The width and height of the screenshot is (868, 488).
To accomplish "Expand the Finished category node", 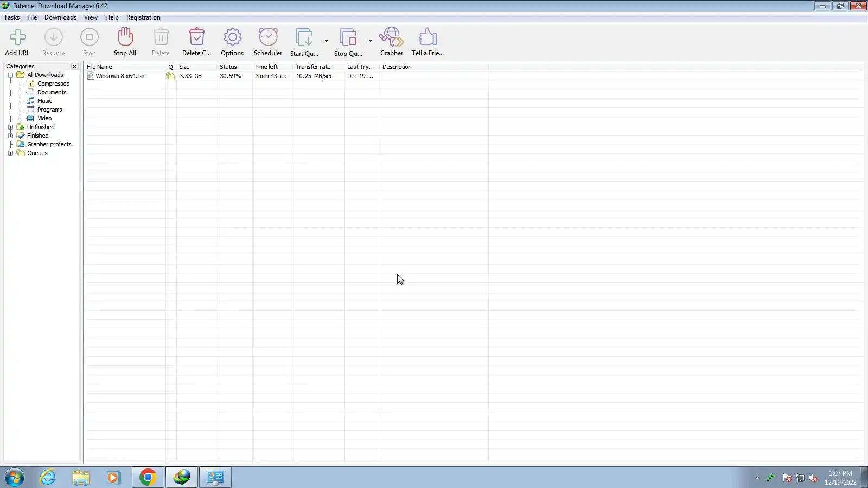I will coord(10,136).
